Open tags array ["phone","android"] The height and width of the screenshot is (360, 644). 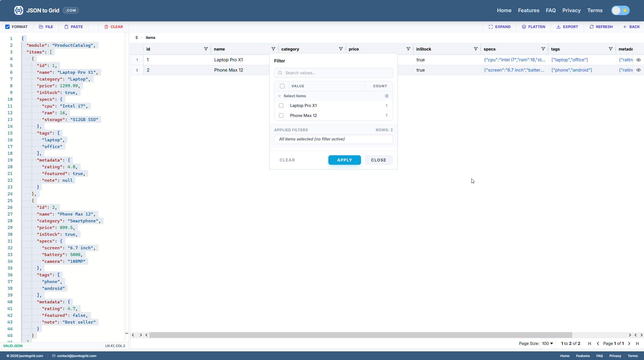click(572, 70)
